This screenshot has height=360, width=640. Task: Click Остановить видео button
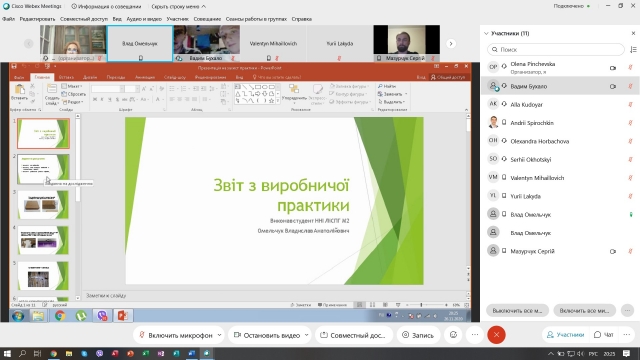pos(267,335)
